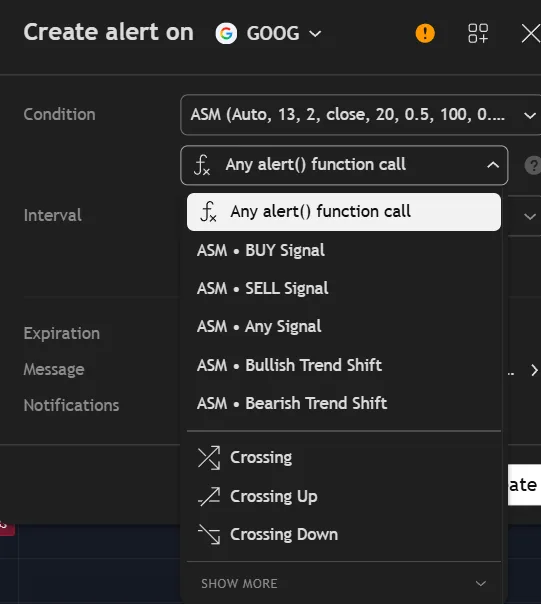Open the Interval dropdown arrow
Viewport: 541px width, 604px height.
tap(530, 216)
